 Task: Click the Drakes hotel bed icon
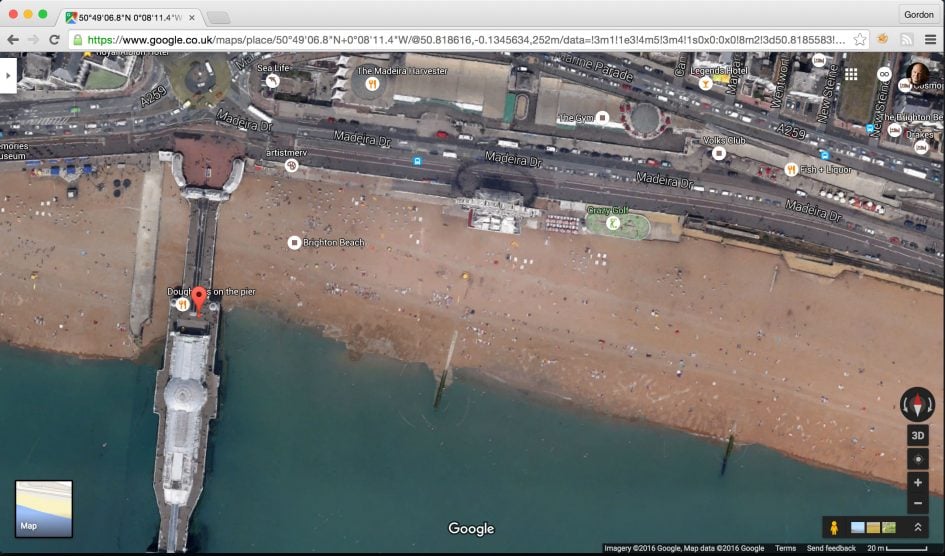pos(921,147)
